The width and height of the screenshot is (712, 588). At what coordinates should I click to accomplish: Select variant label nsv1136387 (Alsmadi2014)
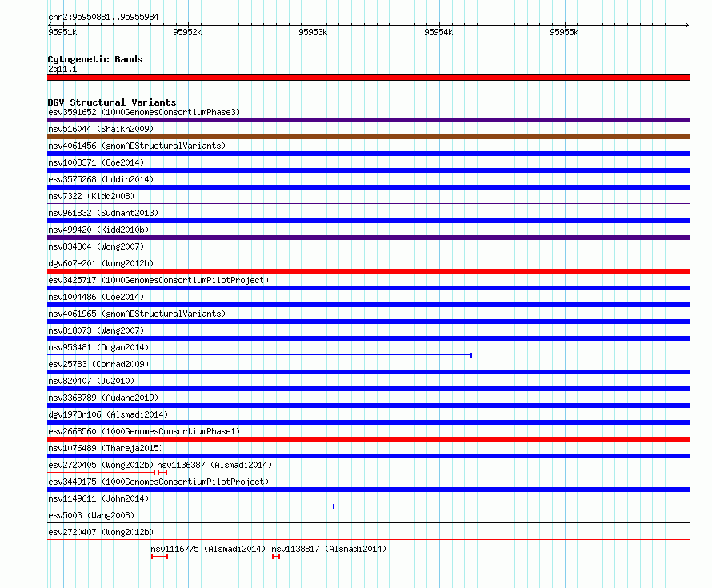pyautogui.click(x=214, y=465)
